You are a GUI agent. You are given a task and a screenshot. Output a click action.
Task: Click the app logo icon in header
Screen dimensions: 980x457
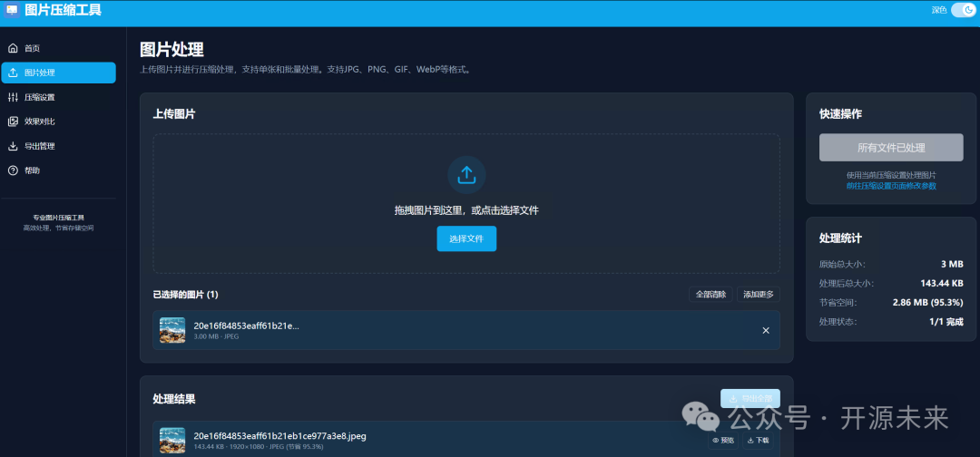11,10
